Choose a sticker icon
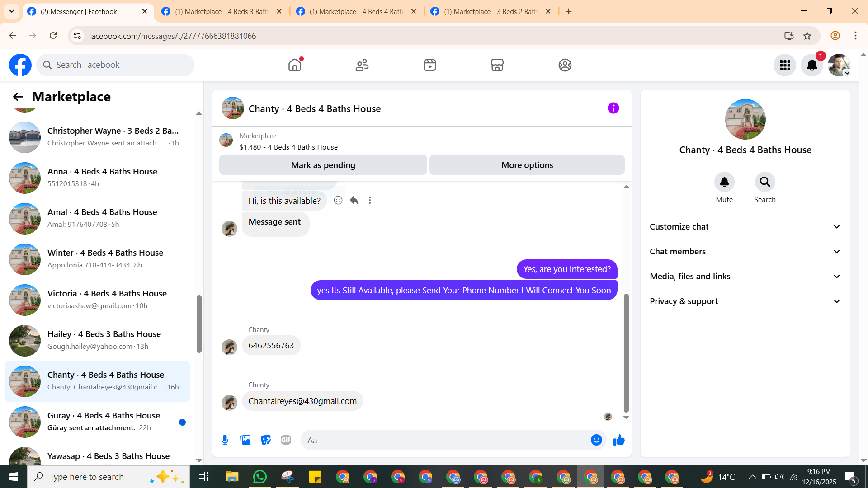 [x=266, y=440]
